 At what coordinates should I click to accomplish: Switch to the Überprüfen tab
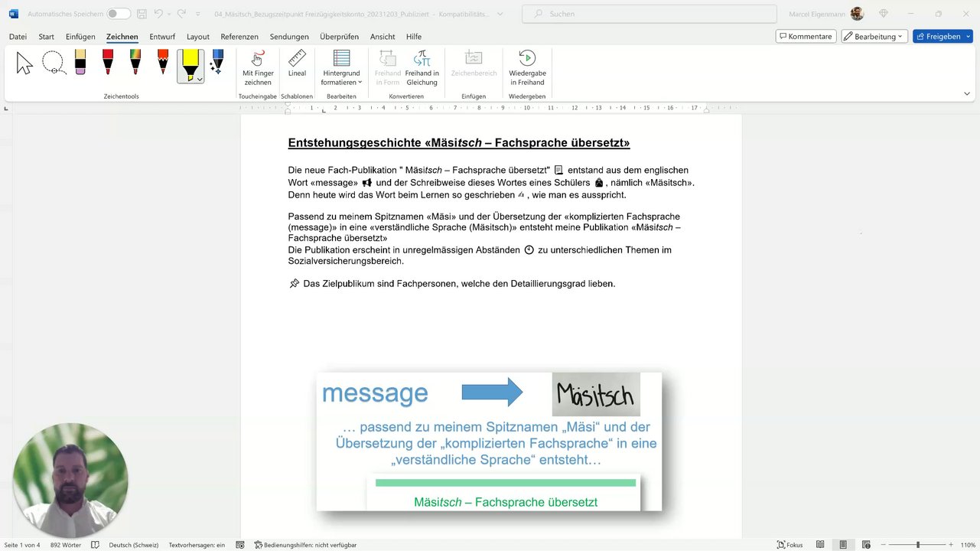[339, 37]
